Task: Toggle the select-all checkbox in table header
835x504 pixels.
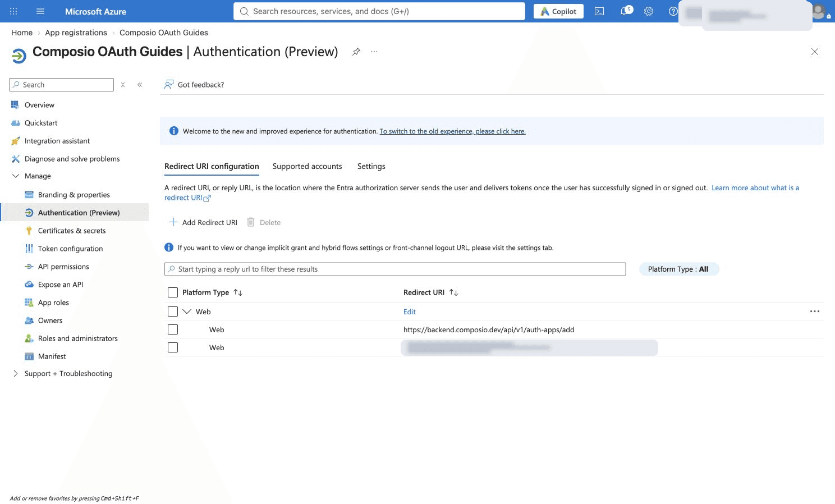Action: (173, 292)
